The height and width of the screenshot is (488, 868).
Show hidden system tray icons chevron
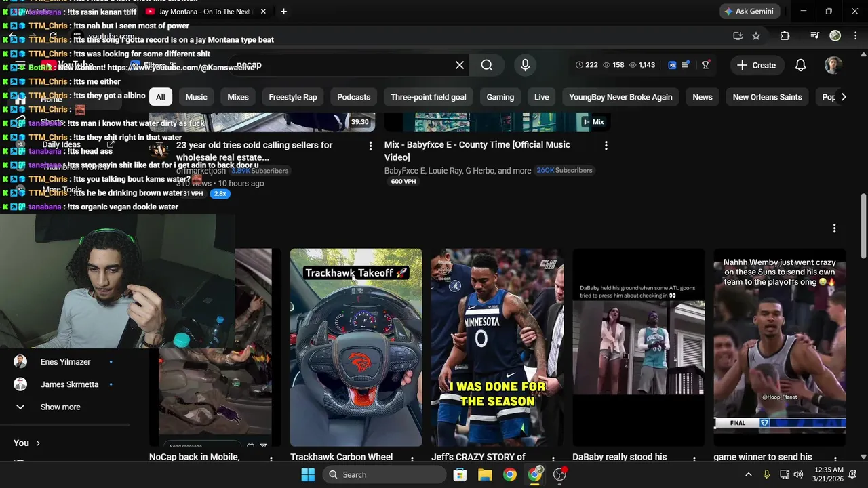749,474
